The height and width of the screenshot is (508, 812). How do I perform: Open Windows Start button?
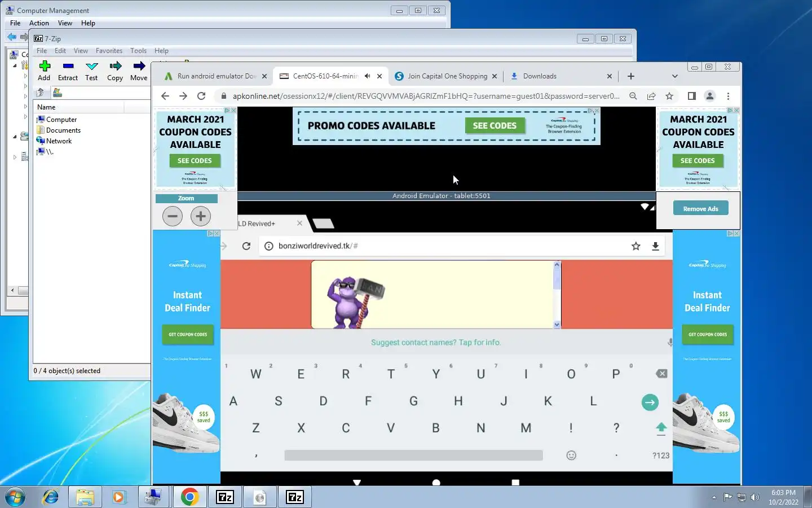[15, 497]
